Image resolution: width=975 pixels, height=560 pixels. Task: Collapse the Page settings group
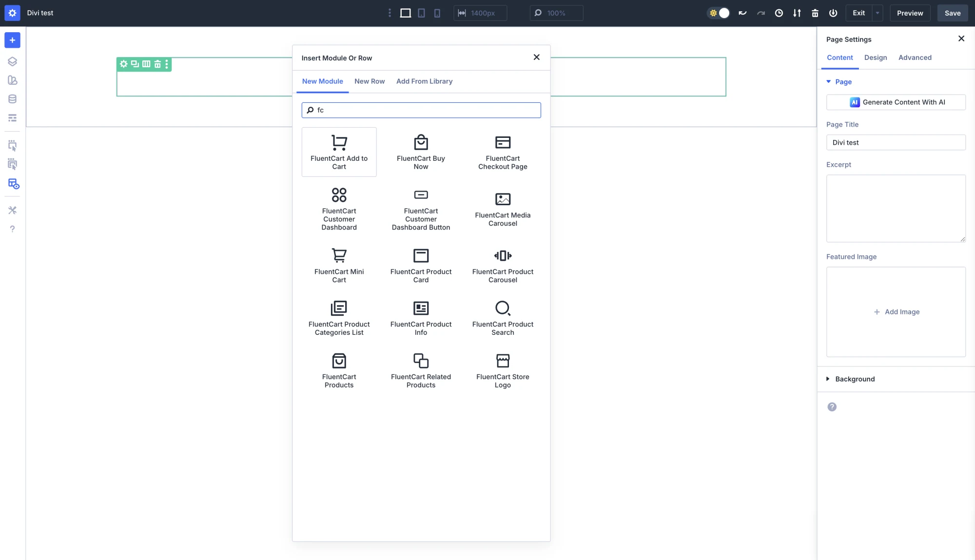tap(839, 82)
